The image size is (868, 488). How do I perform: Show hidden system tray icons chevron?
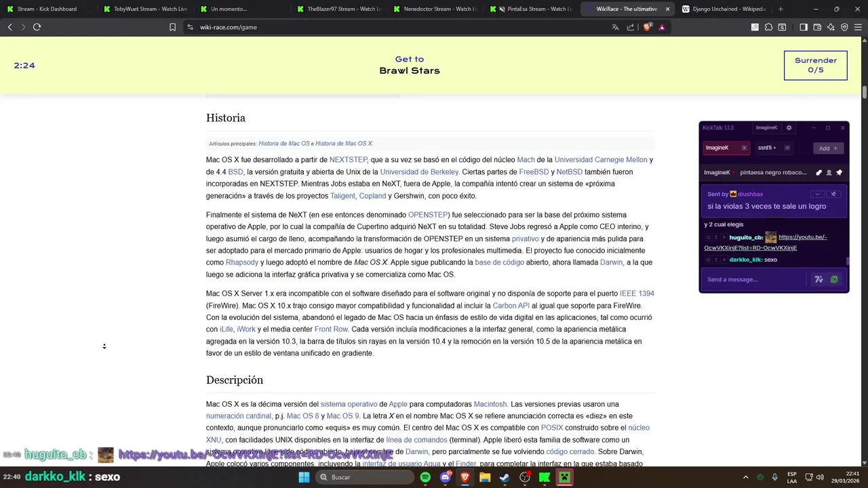click(745, 477)
